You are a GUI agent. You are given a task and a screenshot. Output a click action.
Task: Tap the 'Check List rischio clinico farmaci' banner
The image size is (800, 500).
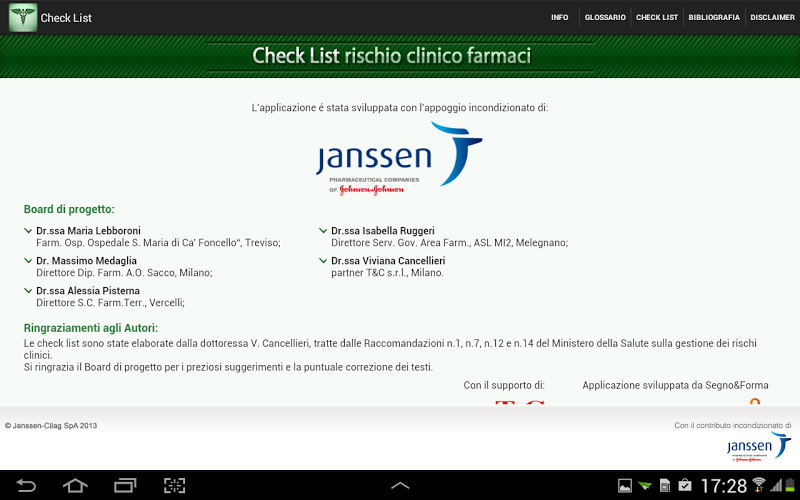(x=392, y=56)
